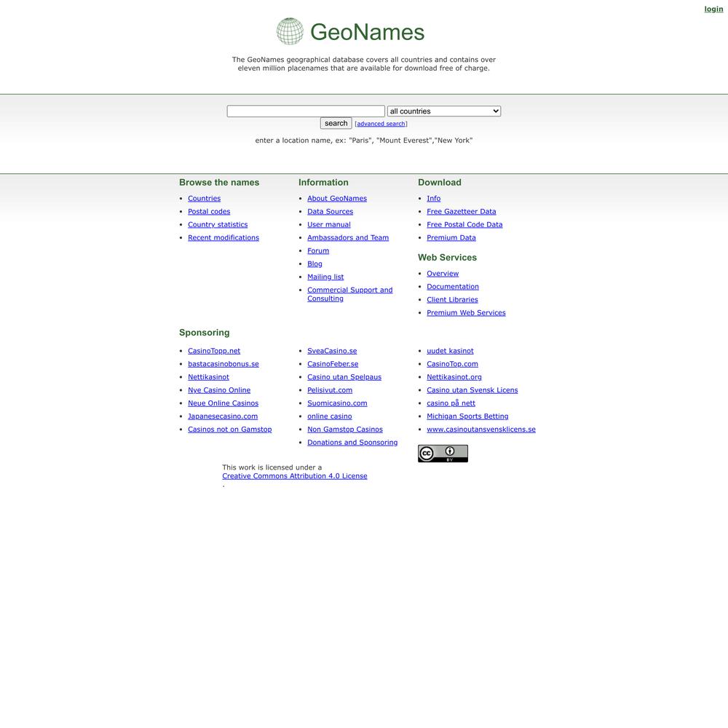Click the GeoNames title text
The height and width of the screenshot is (728, 728).
[x=367, y=32]
